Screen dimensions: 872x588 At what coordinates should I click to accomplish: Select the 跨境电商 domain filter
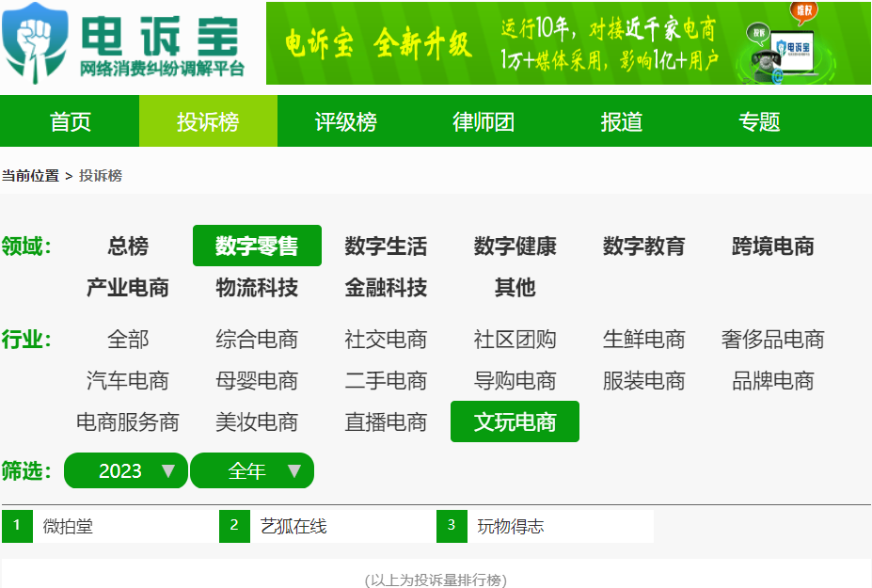(x=773, y=246)
